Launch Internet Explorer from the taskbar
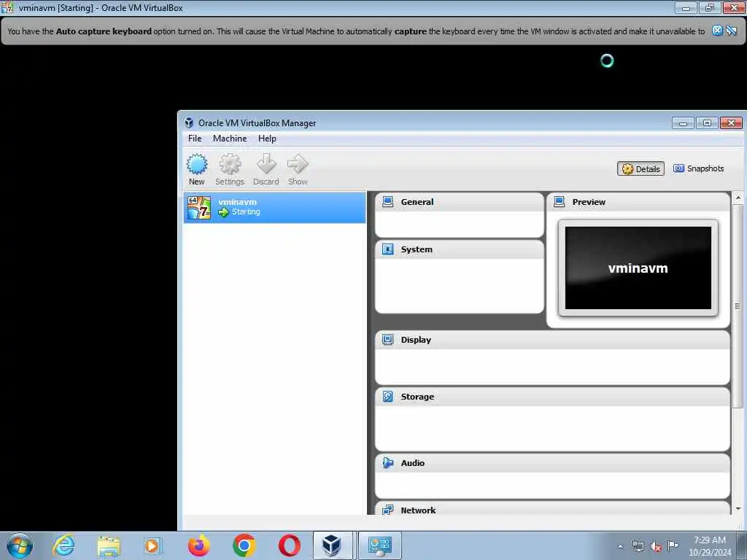Viewport: 747px width, 560px height. (63, 545)
